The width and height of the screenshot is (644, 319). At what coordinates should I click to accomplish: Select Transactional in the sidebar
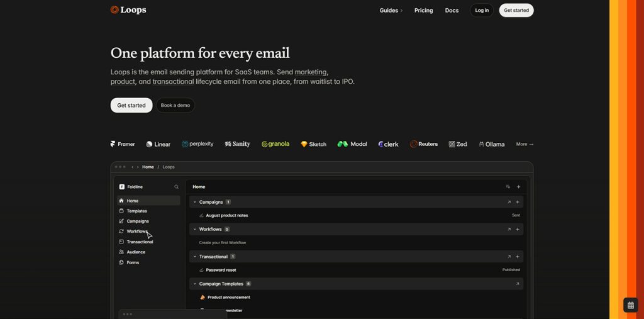coord(148,242)
